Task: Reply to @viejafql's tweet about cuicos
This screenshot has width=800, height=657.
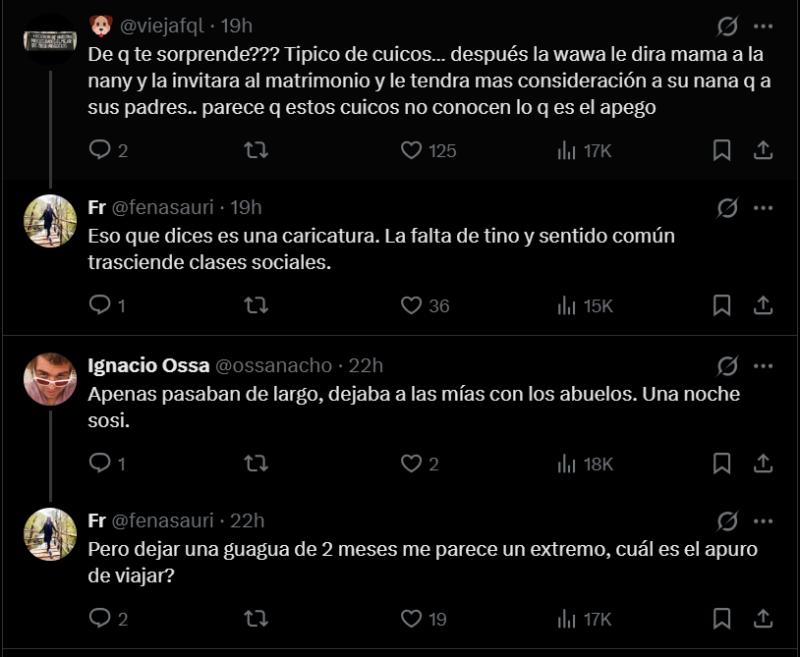Action: coord(98,151)
